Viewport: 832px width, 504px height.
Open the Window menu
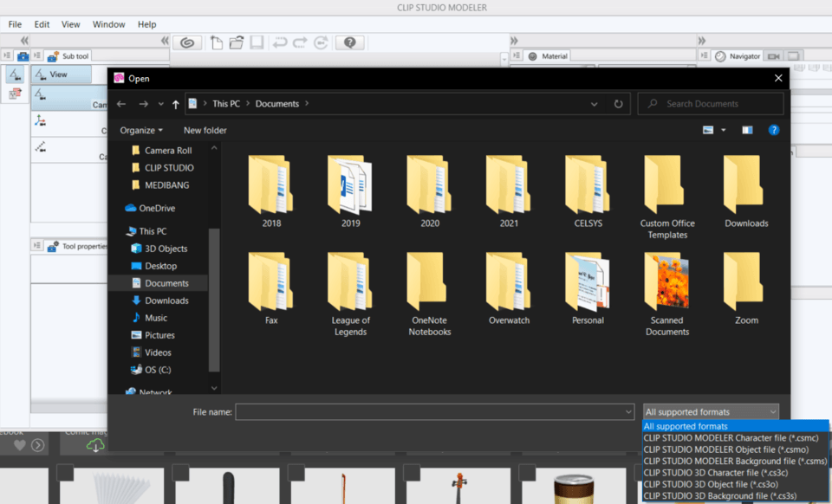click(109, 24)
